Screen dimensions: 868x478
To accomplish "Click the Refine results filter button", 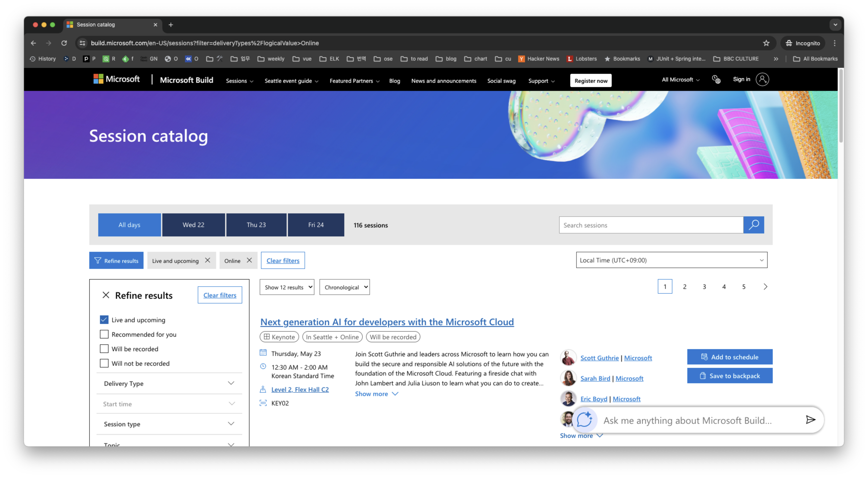I will point(116,260).
